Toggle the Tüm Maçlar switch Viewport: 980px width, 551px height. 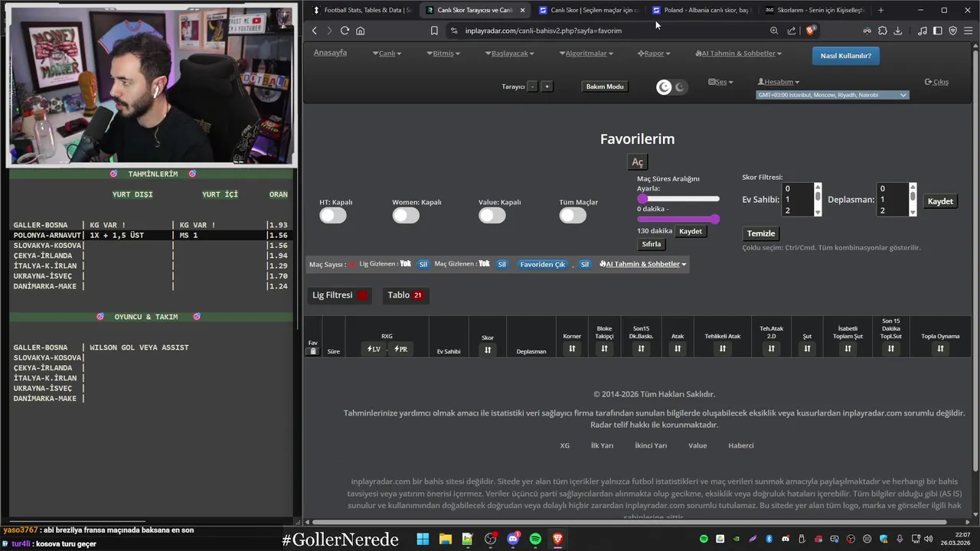tap(573, 216)
